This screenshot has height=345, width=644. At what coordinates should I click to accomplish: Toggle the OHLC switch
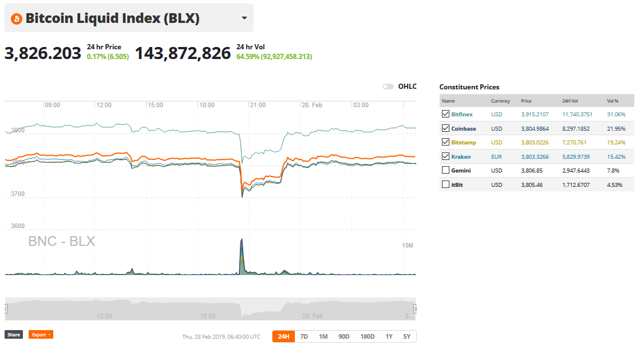click(x=388, y=87)
